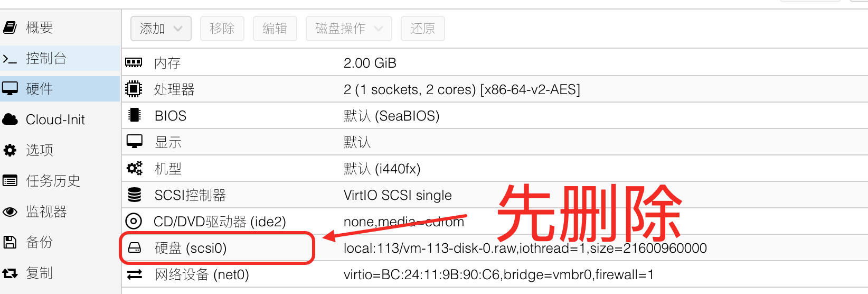Viewport: 868px width, 294px height.
Task: Open the 控制台 (Console) tab
Action: [x=46, y=58]
